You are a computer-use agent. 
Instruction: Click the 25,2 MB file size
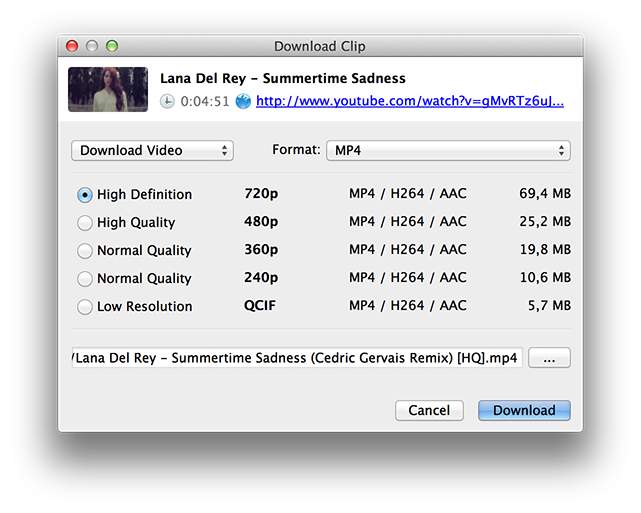tap(545, 222)
